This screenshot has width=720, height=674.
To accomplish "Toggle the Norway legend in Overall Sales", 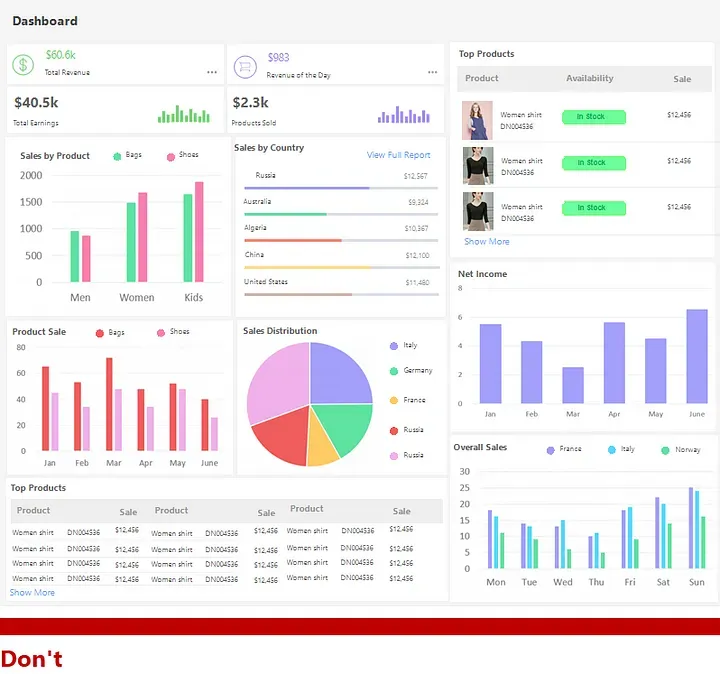I will tap(681, 450).
